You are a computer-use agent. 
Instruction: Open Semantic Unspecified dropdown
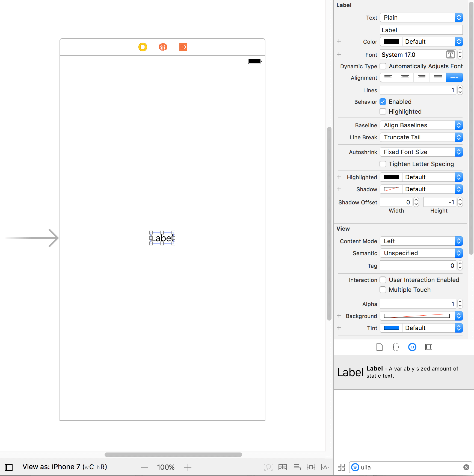421,253
